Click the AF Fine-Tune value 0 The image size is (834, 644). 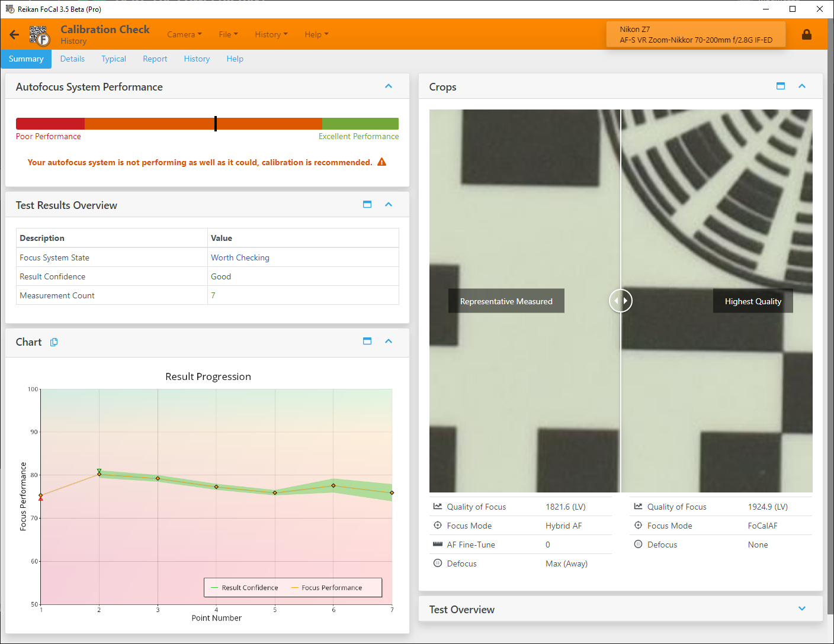(x=548, y=545)
